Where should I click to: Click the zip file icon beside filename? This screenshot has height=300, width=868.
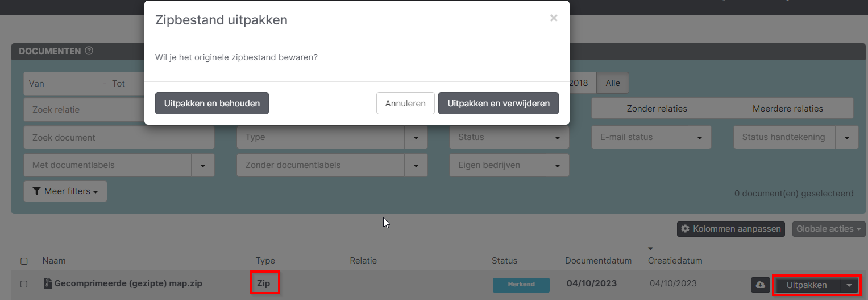click(x=48, y=283)
